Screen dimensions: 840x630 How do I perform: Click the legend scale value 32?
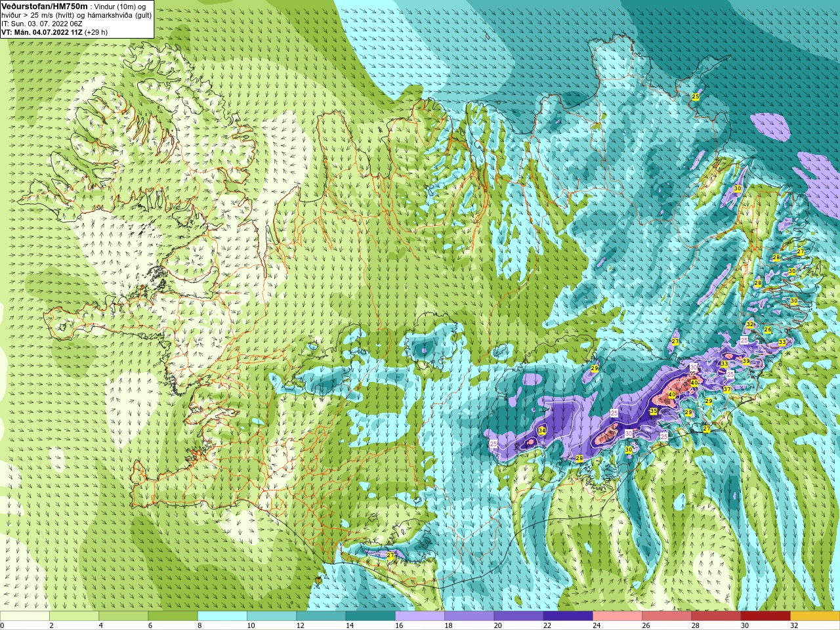click(x=794, y=625)
